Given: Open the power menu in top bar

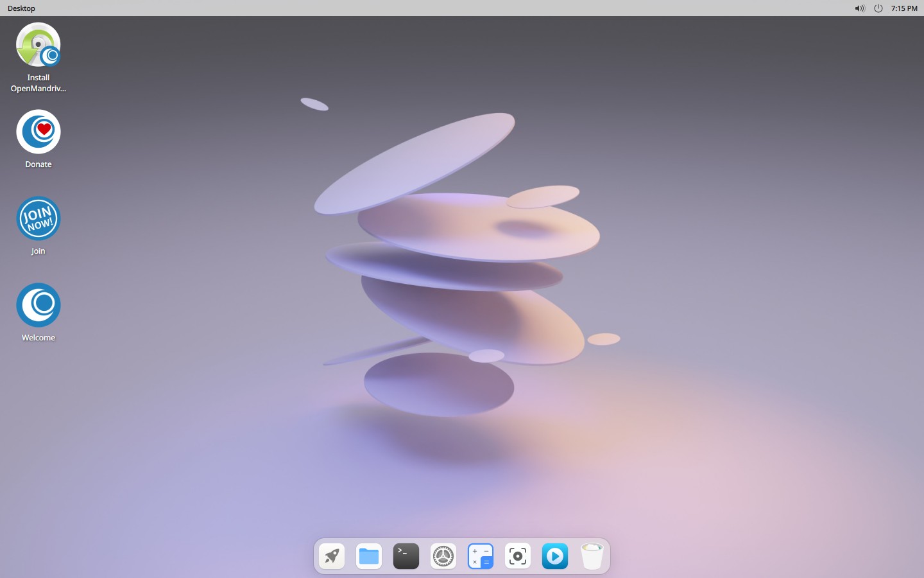Looking at the screenshot, I should coord(878,8).
